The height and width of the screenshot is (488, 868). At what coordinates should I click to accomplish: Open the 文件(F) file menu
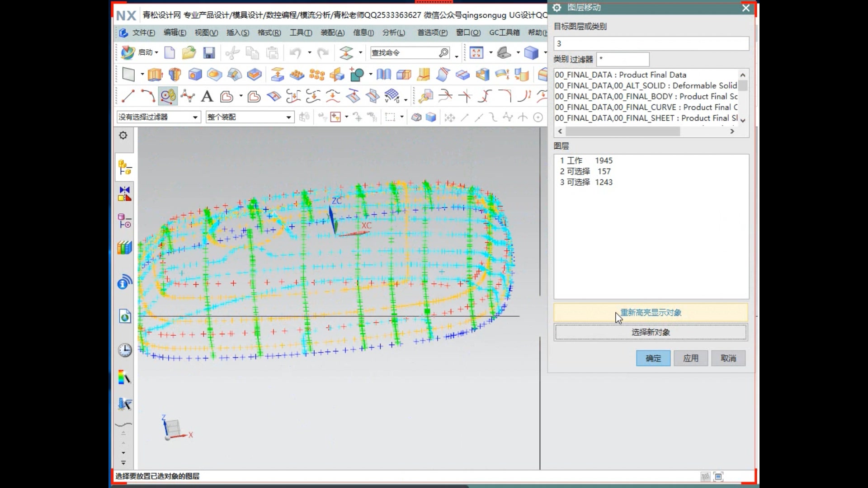point(143,32)
